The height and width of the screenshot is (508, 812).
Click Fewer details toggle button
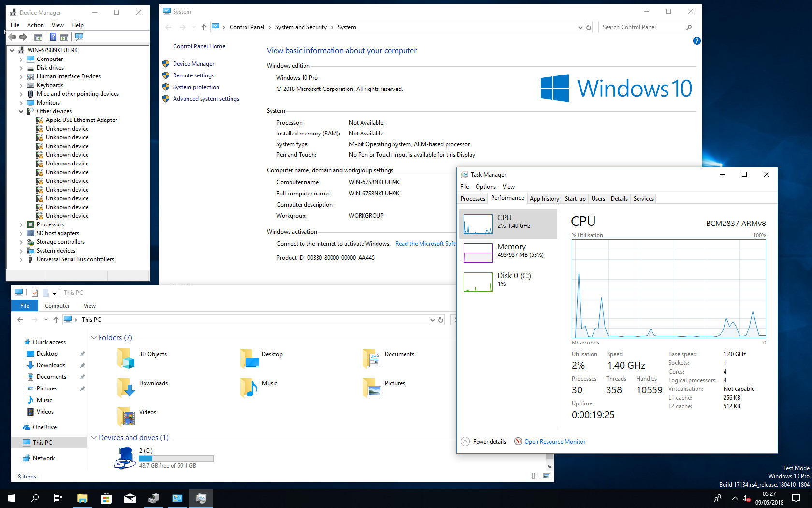click(x=484, y=442)
